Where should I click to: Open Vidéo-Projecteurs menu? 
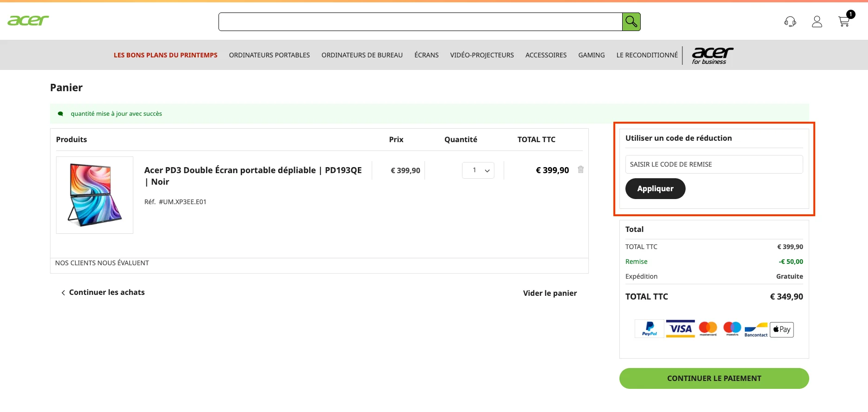point(482,55)
